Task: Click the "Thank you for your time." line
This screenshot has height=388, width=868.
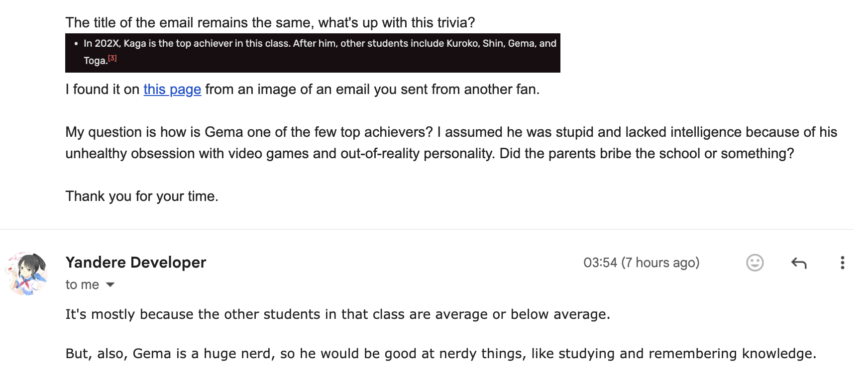Action: (x=142, y=196)
